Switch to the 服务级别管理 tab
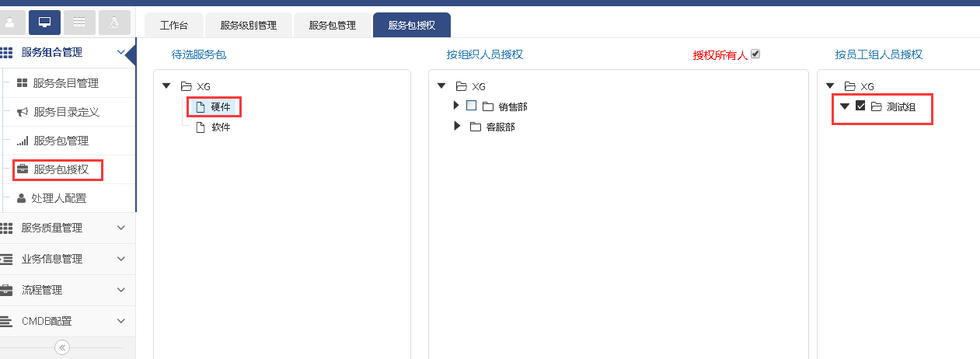Image resolution: width=980 pixels, height=359 pixels. point(248,25)
